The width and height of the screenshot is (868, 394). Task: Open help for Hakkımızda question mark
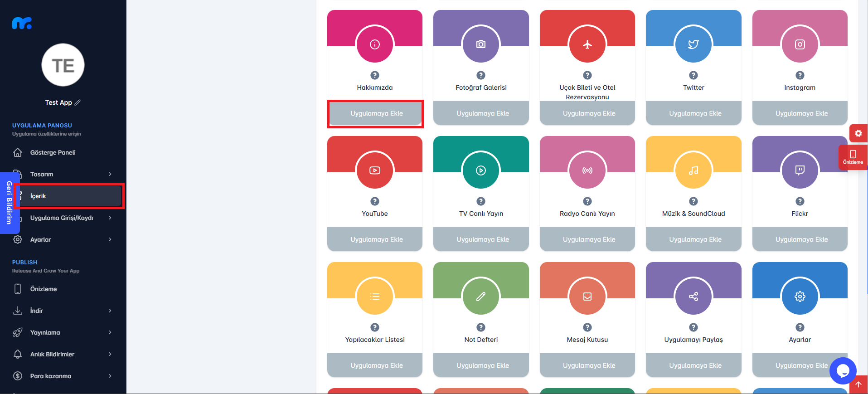tap(374, 75)
